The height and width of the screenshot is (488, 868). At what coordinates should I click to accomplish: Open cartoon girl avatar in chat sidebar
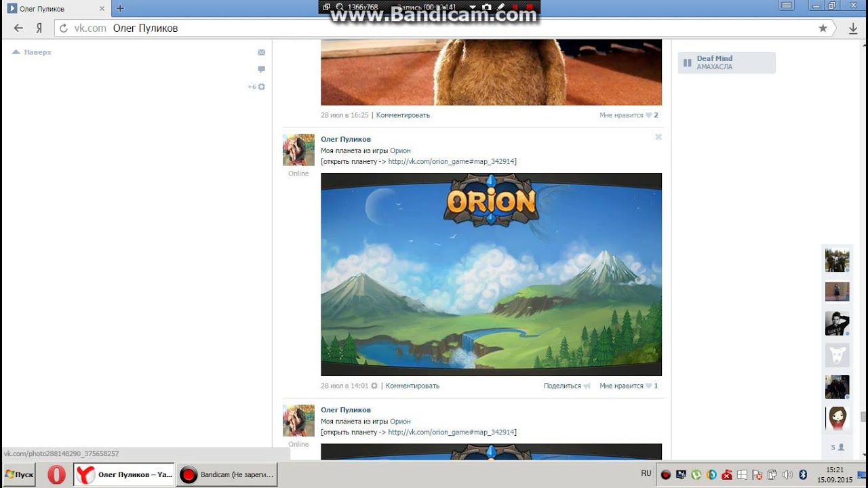pos(837,418)
